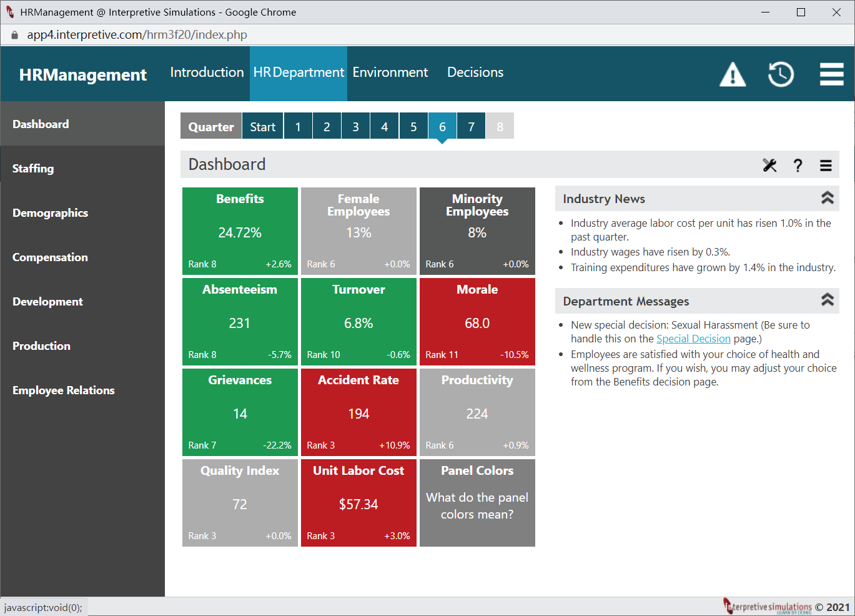The width and height of the screenshot is (855, 616).
Task: Click the browser address bar lock icon
Action: pyautogui.click(x=14, y=35)
